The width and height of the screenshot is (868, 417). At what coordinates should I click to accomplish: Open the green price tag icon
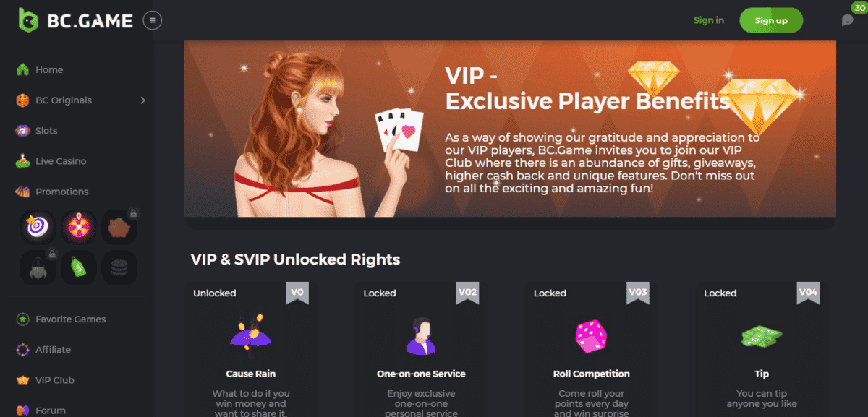(78, 267)
